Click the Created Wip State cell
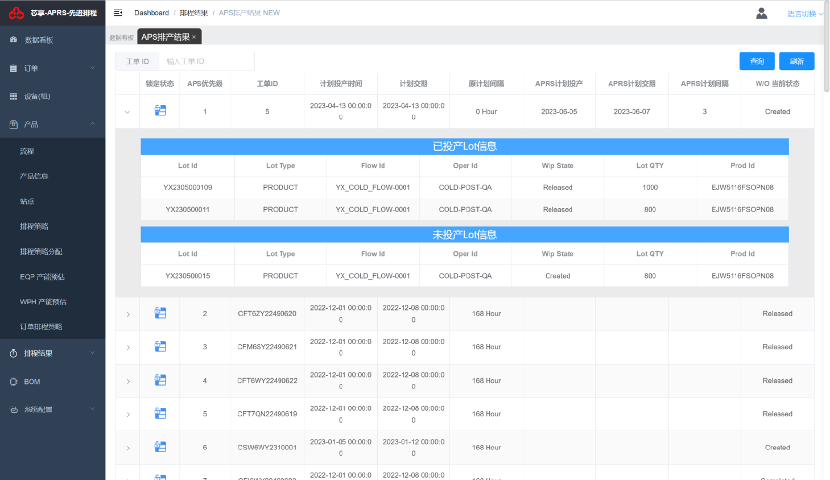Viewport: 830px width, 480px height. [x=557, y=276]
